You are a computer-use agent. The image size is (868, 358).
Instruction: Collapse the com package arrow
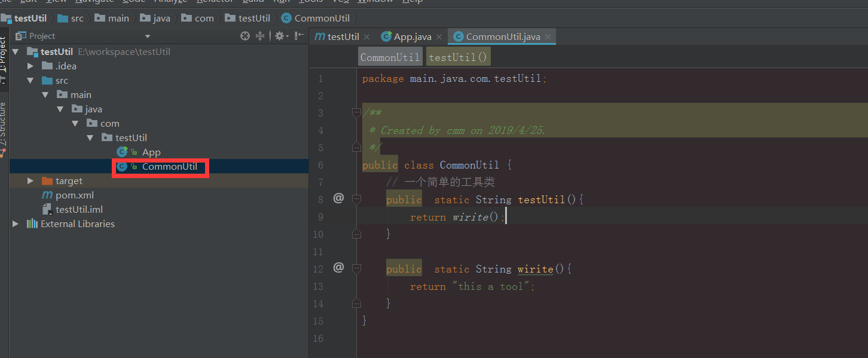pyautogui.click(x=75, y=123)
